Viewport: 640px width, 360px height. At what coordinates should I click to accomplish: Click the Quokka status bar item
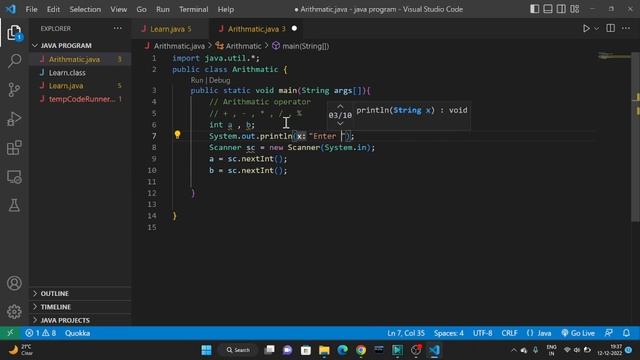click(77, 333)
